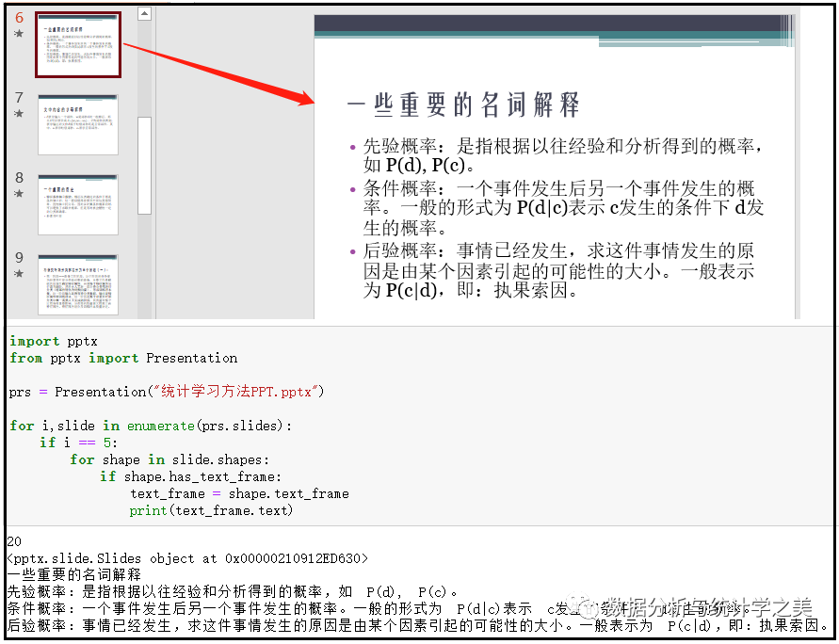Click the animation star icon under slide 6

pyautogui.click(x=19, y=34)
